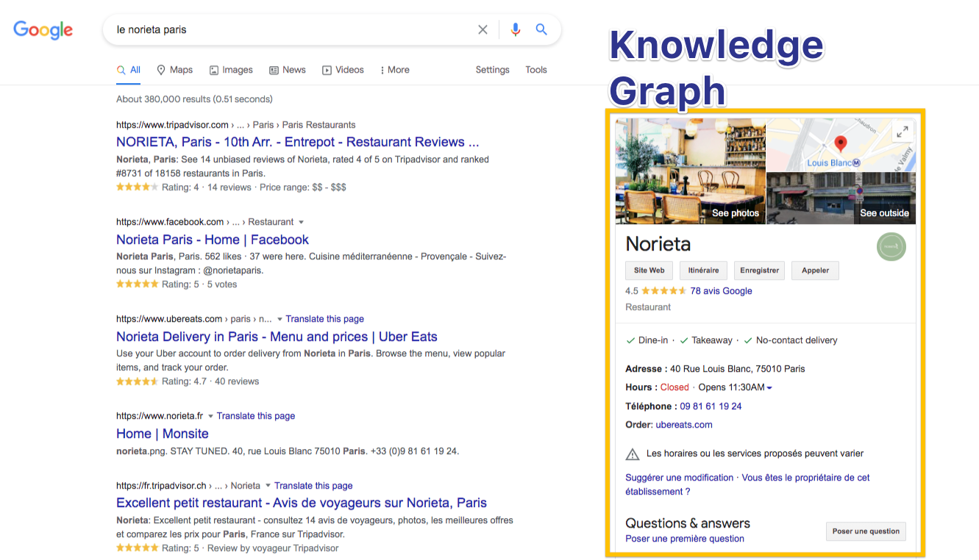This screenshot has width=979, height=560.
Task: Open the 78 avis Google reviews link
Action: click(x=721, y=291)
